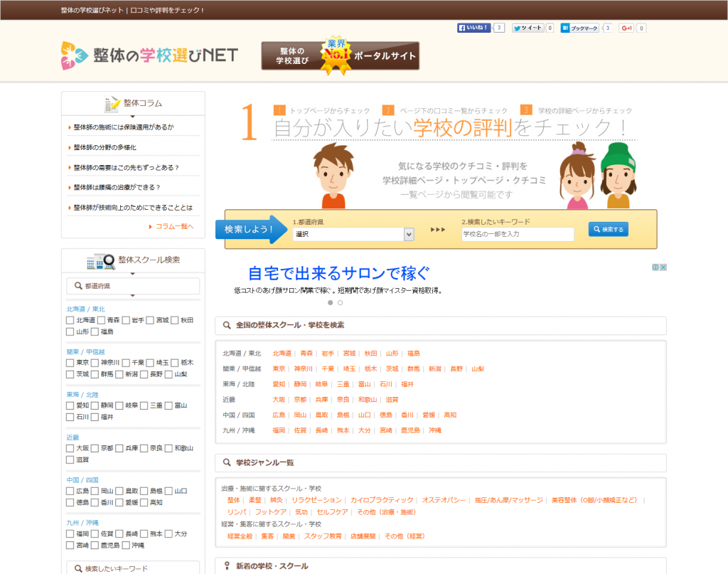Click the 業界No.1 portal site banner
Viewport: 728px width, 574px height.
[340, 56]
